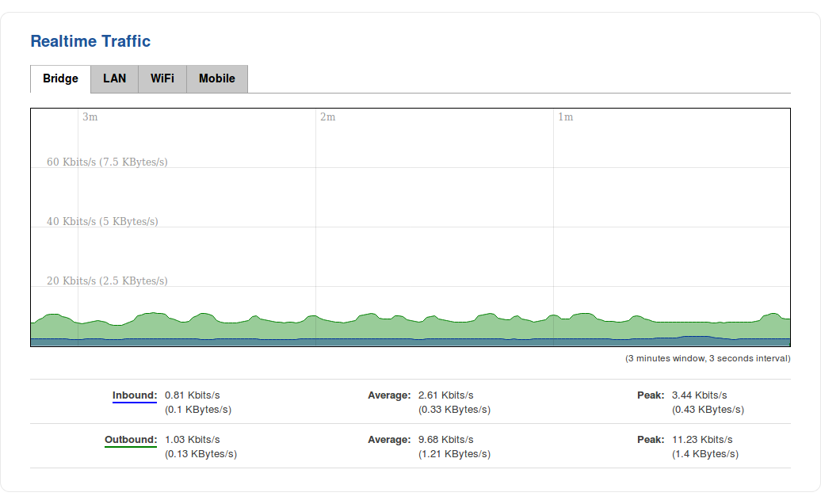The height and width of the screenshot is (504, 821).
Task: Click the 2m time marker on the graph
Action: pyautogui.click(x=327, y=117)
